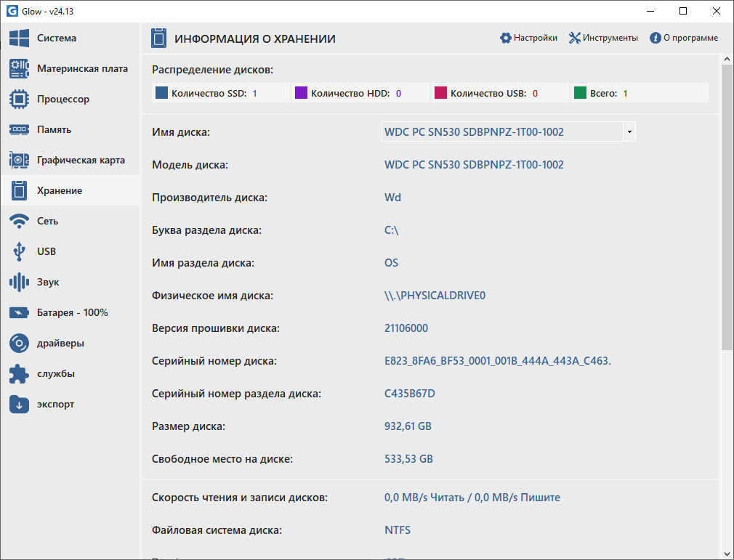Open Настройки settings
The image size is (734, 560).
coord(528,38)
